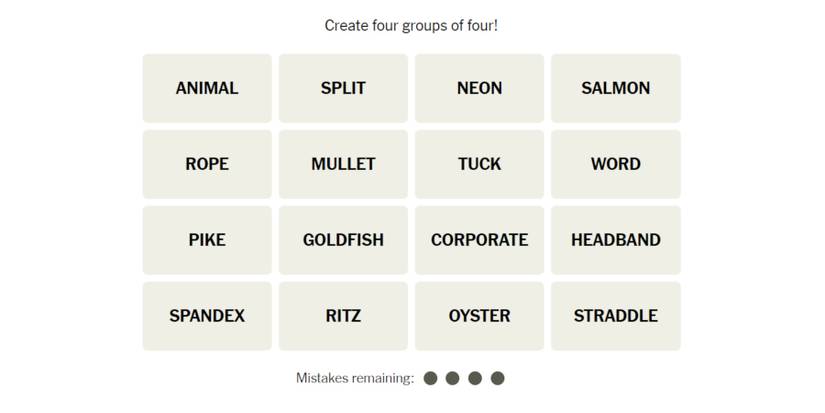Screen dimensions: 825x413
Task: Select the tile labeled WORD
Action: tap(615, 164)
